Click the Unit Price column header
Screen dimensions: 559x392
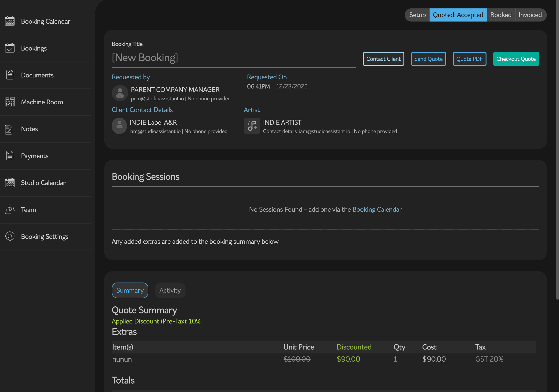299,347
